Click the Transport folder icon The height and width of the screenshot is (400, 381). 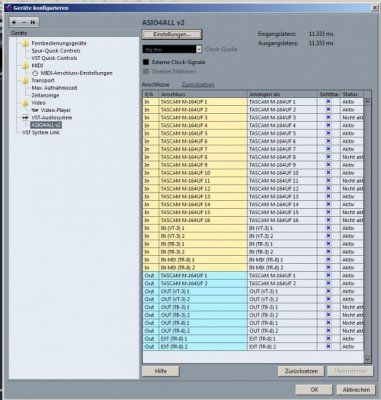click(25, 80)
